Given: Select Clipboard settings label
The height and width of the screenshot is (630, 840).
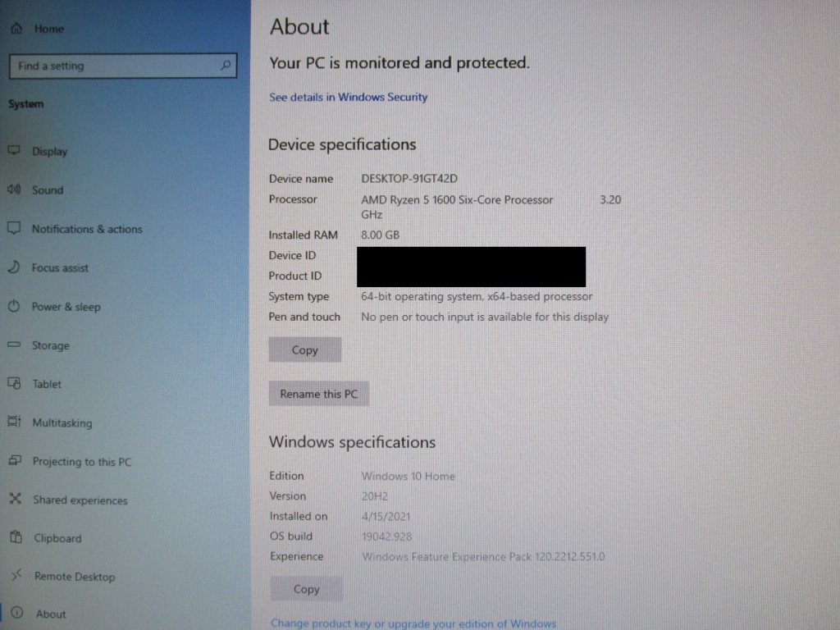Looking at the screenshot, I should click(58, 538).
